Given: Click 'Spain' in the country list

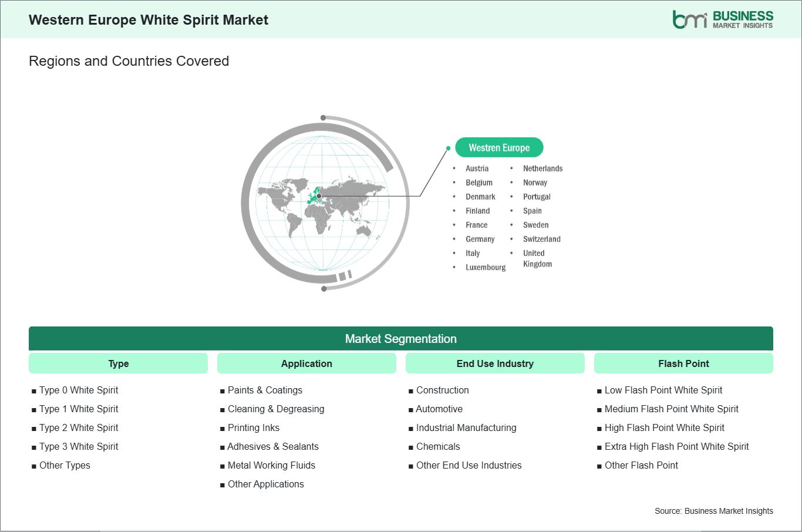Looking at the screenshot, I should tap(532, 211).
